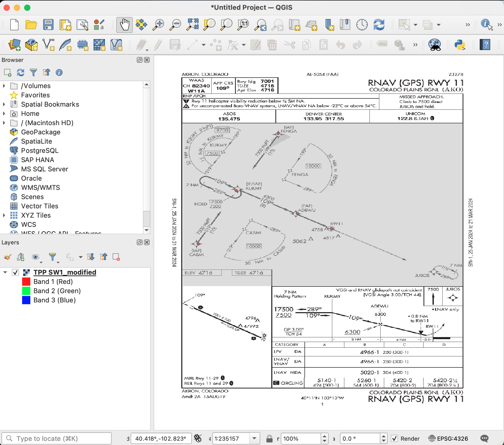Image resolution: width=504 pixels, height=445 pixels.
Task: Click the Band 2 (Green) swatch
Action: (26, 291)
